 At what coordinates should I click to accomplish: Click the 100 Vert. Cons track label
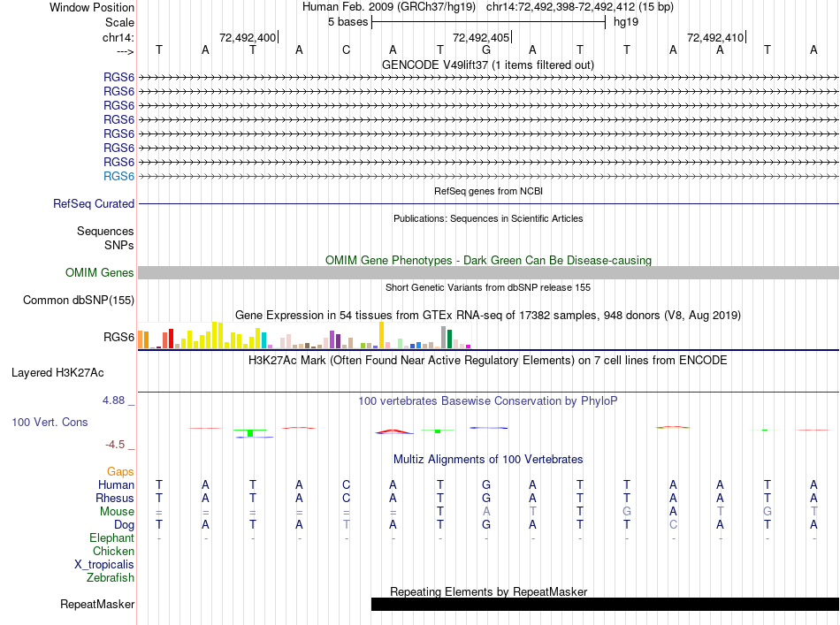[50, 422]
